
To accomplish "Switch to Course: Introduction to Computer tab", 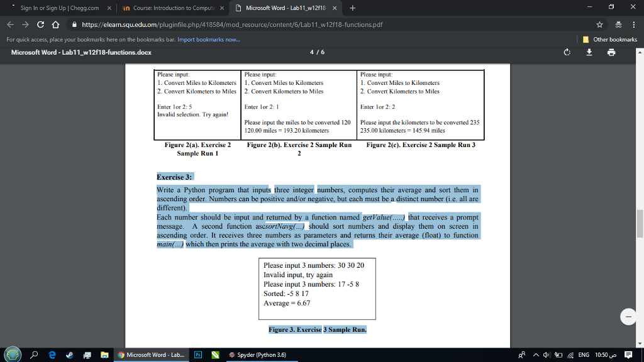I will 174,8.
